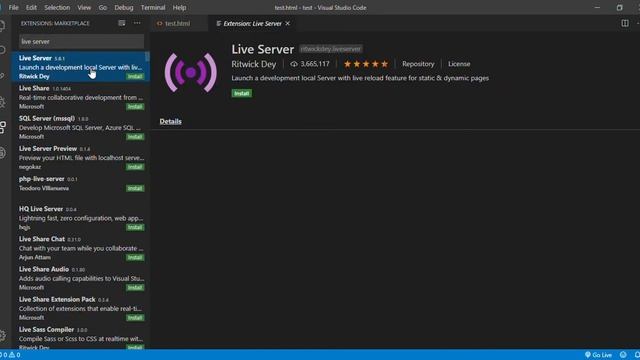
Task: Click the feedback smiley in status bar
Action: click(623, 355)
